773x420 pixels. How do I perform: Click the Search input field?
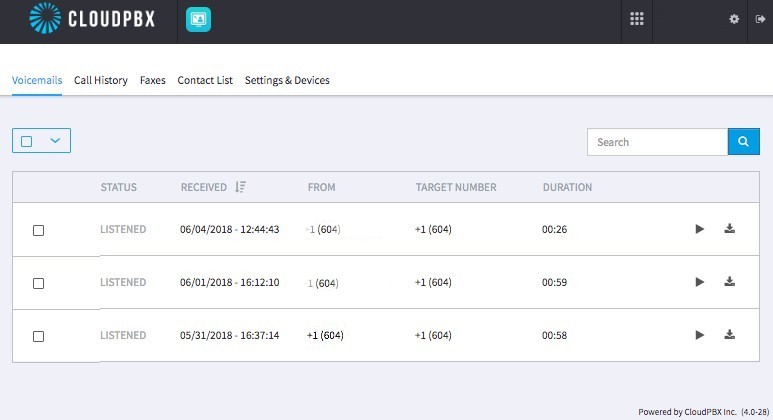click(658, 142)
